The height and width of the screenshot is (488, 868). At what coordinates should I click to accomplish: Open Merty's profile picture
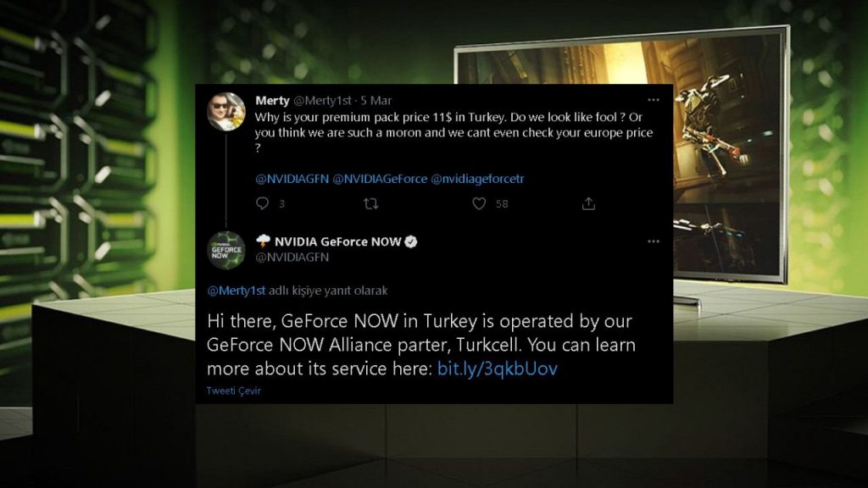225,112
